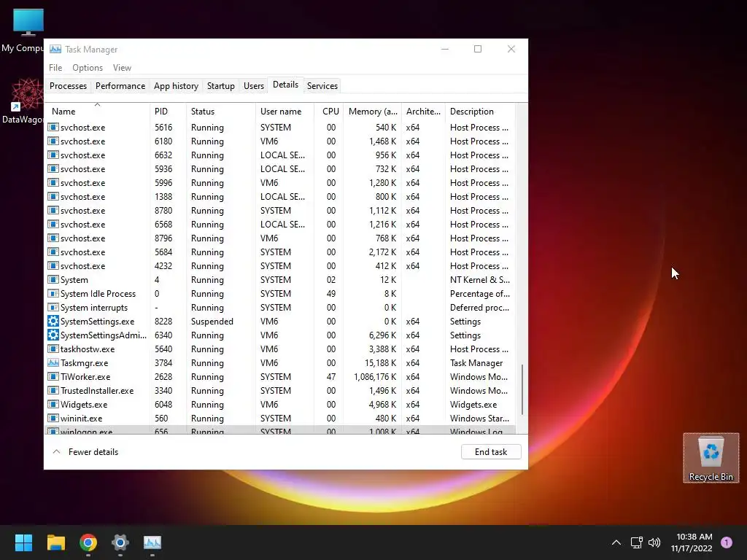This screenshot has width=747, height=560.
Task: Sort by the PID column header
Action: (168, 111)
